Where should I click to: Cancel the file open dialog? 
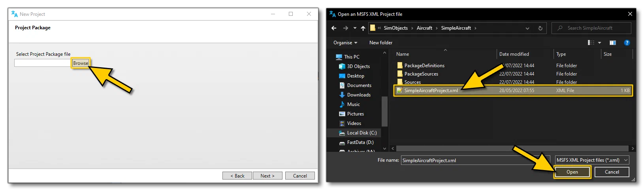612,172
